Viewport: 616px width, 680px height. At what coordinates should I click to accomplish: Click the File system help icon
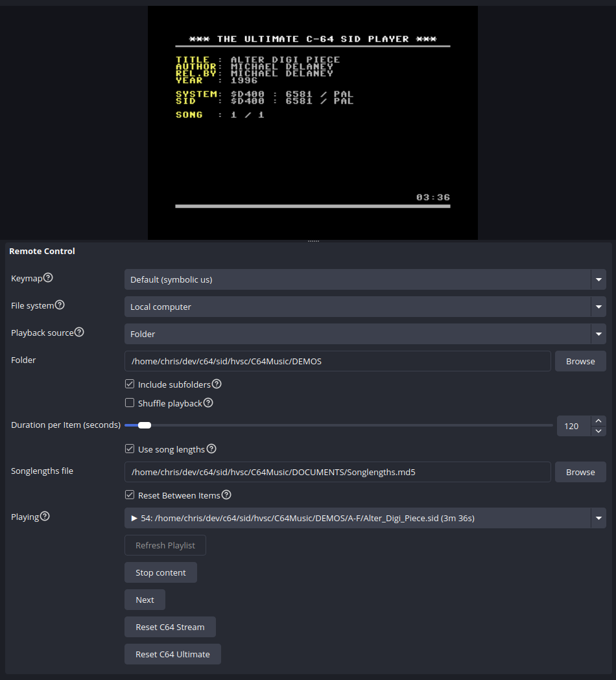click(60, 305)
